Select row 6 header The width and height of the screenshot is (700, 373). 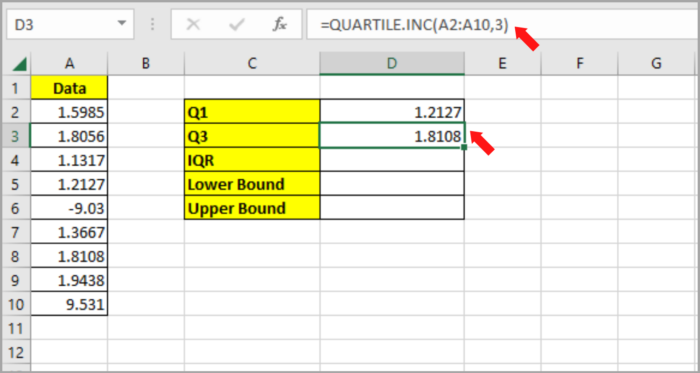[x=16, y=208]
